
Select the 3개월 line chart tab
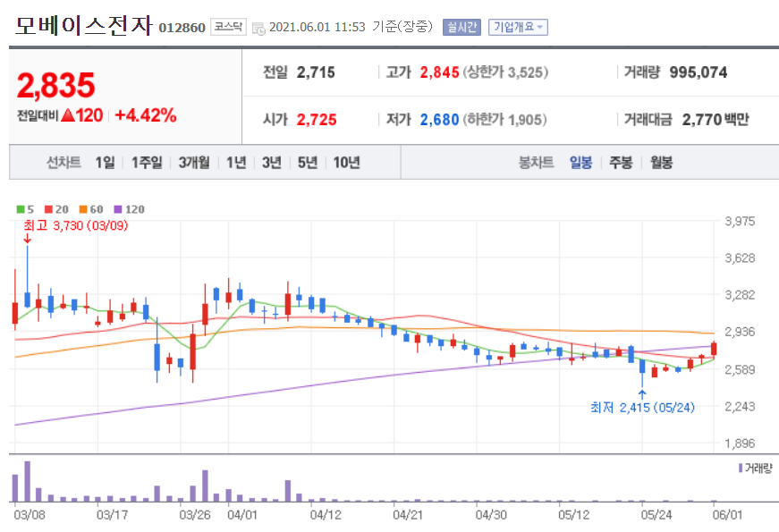pos(194,163)
